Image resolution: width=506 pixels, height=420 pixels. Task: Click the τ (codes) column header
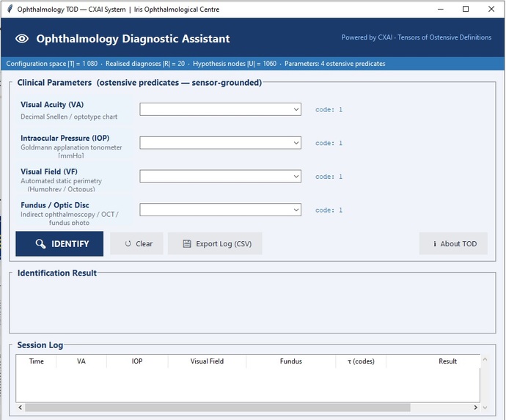(x=361, y=361)
